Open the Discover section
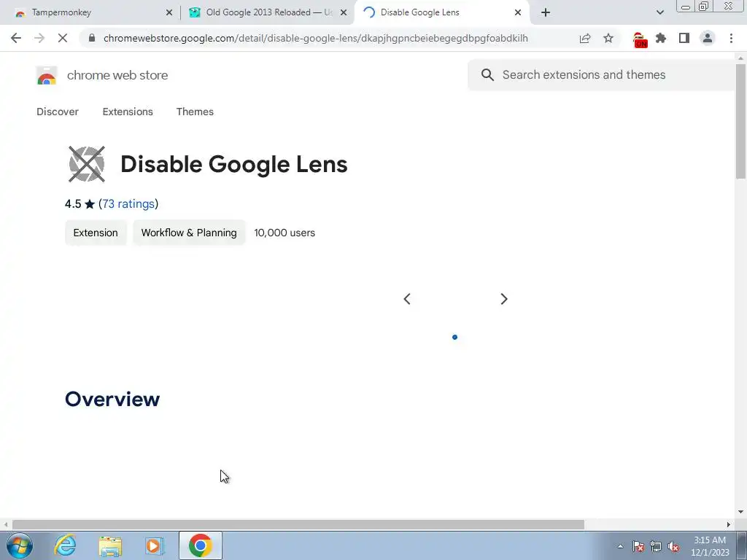 tap(58, 112)
